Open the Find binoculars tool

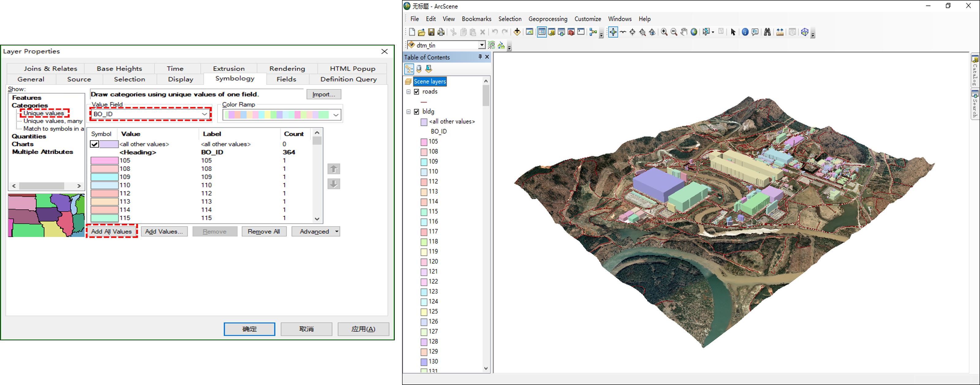click(767, 32)
